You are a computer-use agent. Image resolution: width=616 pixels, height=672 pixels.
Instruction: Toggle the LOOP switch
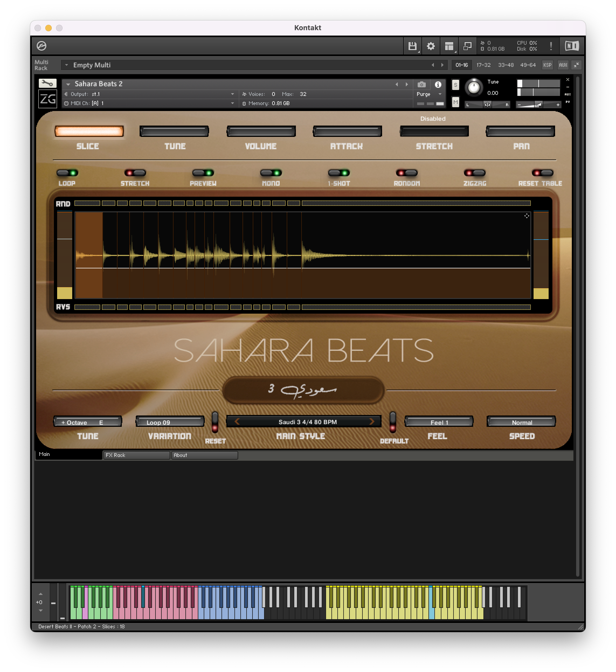coord(67,173)
